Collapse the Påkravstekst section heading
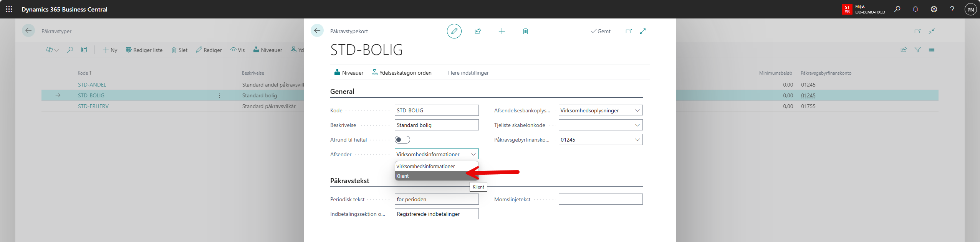980x242 pixels. coord(349,181)
